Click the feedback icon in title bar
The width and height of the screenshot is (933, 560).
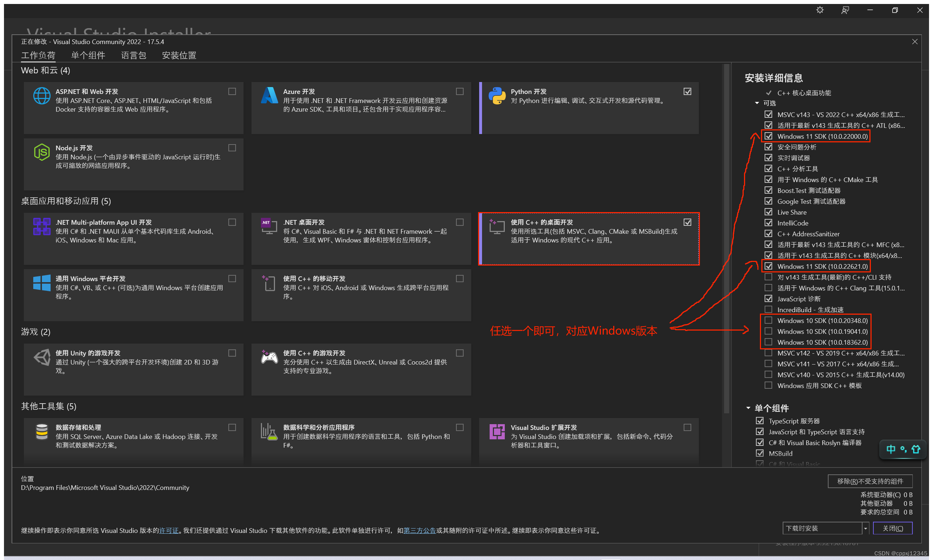click(x=845, y=10)
